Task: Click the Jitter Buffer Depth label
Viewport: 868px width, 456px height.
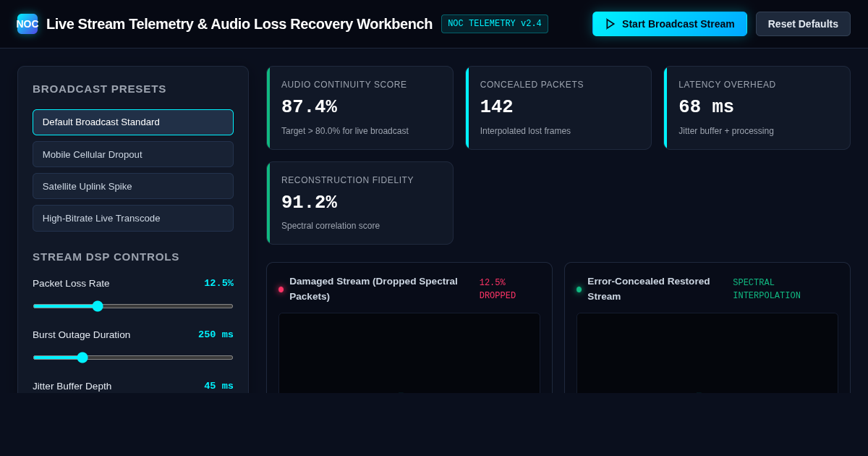Action: 72,386
